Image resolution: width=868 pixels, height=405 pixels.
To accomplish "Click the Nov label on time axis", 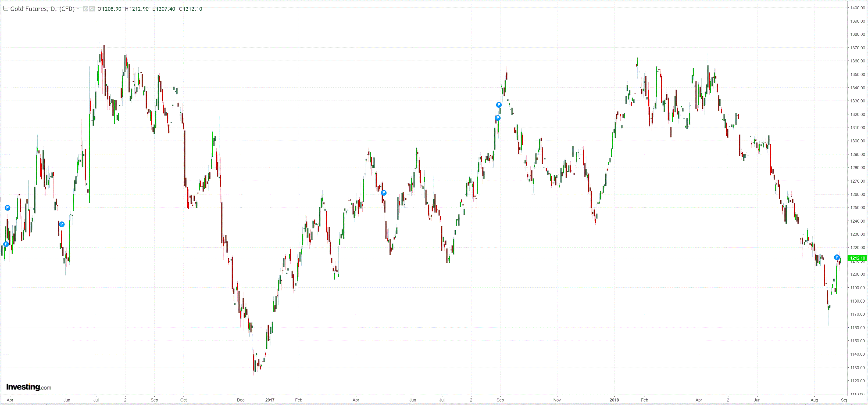I will [x=557, y=400].
